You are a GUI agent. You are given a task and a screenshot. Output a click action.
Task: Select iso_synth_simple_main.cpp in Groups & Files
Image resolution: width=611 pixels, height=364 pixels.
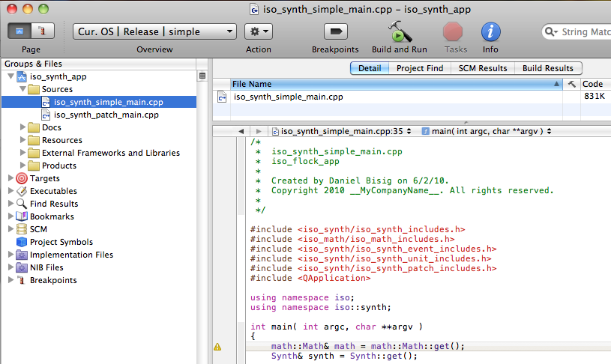(99, 102)
